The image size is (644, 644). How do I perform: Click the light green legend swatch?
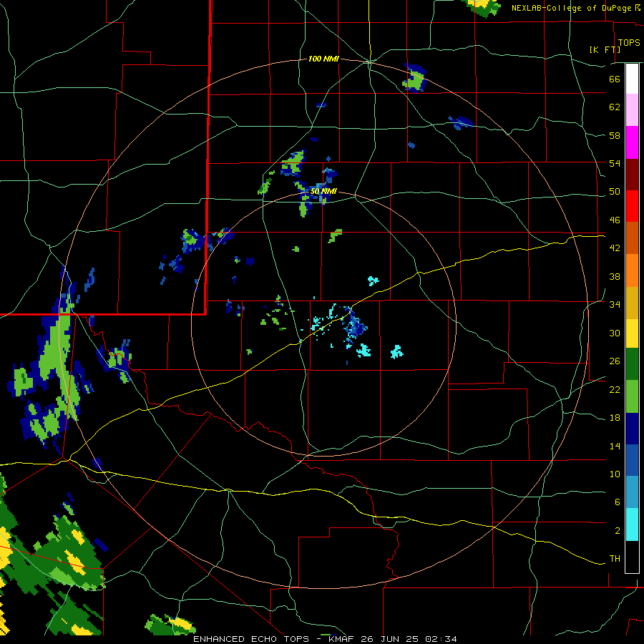point(632,396)
